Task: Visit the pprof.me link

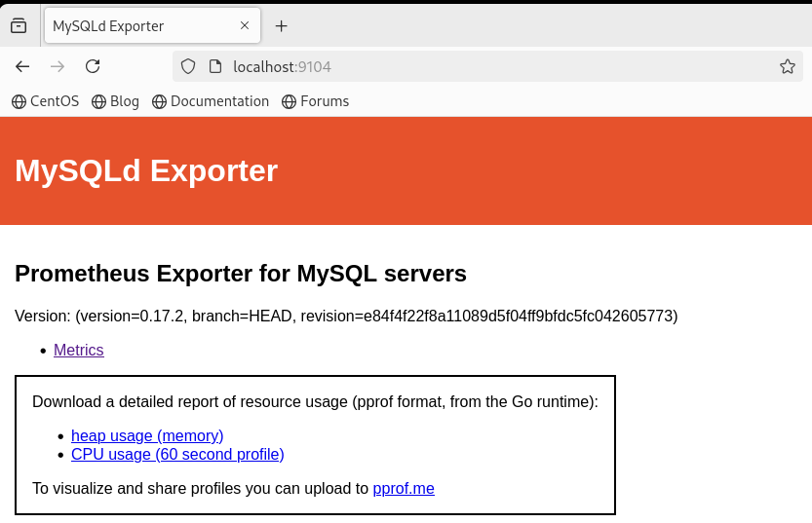Action: [x=404, y=488]
